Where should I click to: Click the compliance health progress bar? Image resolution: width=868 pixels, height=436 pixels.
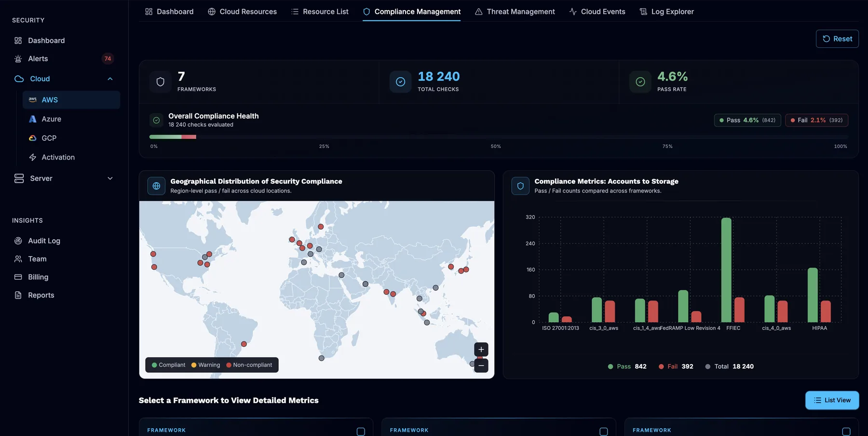[x=498, y=137]
